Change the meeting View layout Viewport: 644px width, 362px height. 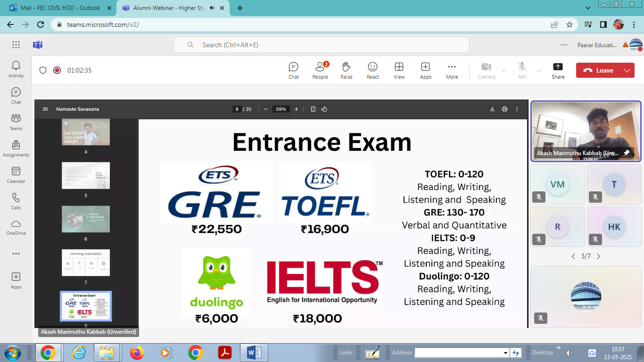point(399,70)
